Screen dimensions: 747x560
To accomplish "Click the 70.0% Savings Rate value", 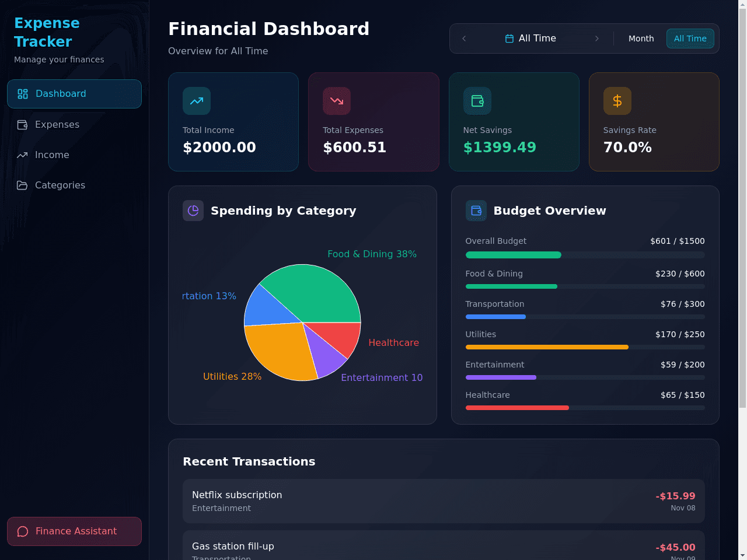I will click(x=627, y=148).
